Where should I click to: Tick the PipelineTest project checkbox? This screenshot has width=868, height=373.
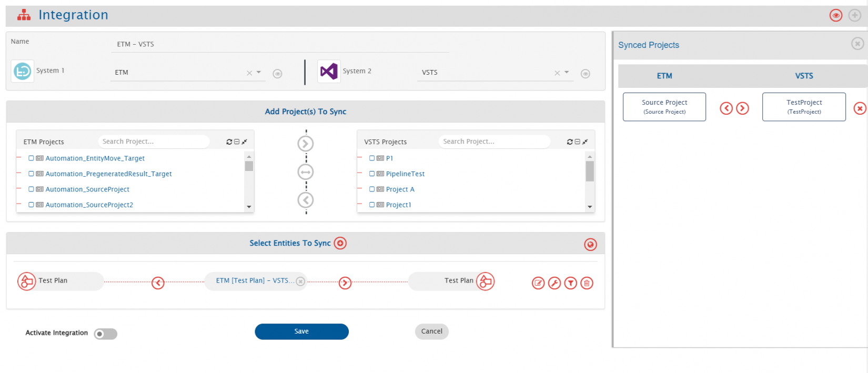pyautogui.click(x=372, y=174)
